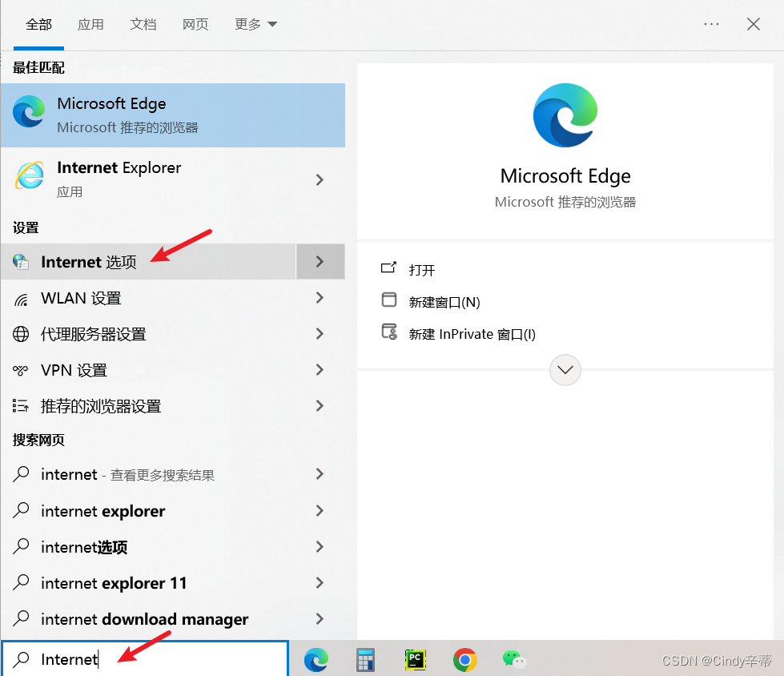Click the Internet 选项 settings icon
This screenshot has width=784, height=676.
[21, 261]
